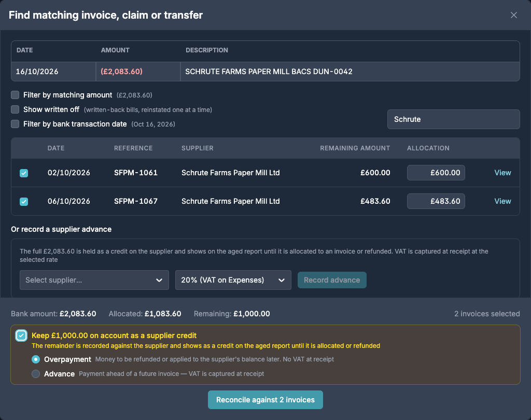531x420 pixels.
Task: Click the 02/10/2026 invoice date
Action: [69, 173]
